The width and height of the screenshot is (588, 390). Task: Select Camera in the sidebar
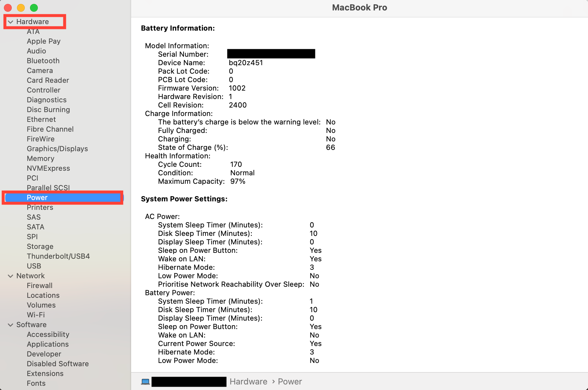coord(40,71)
